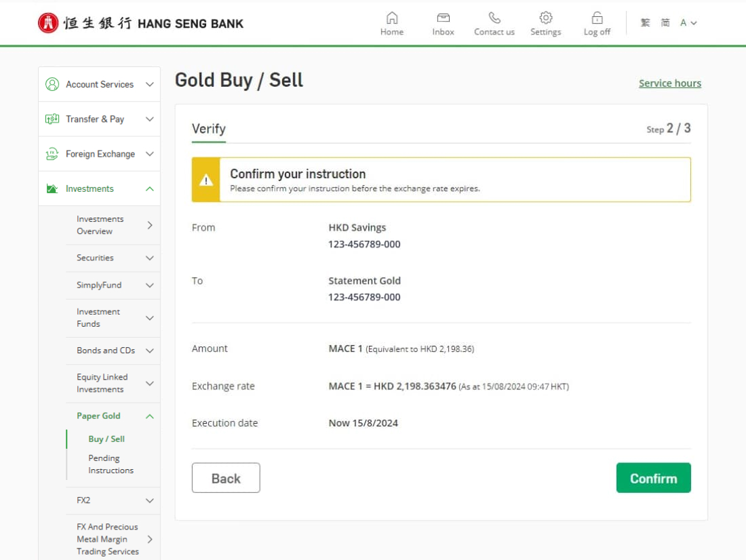Expand Bonds and CDs menu
746x560 pixels.
click(x=149, y=351)
